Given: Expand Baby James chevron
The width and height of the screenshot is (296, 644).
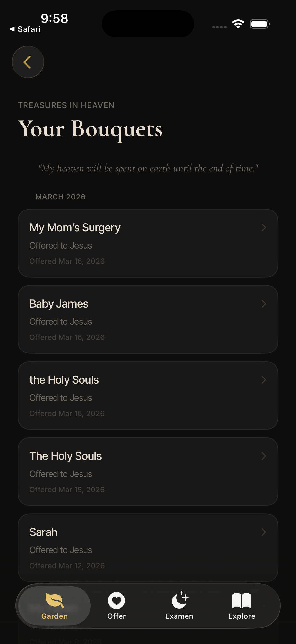Looking at the screenshot, I should (x=264, y=304).
